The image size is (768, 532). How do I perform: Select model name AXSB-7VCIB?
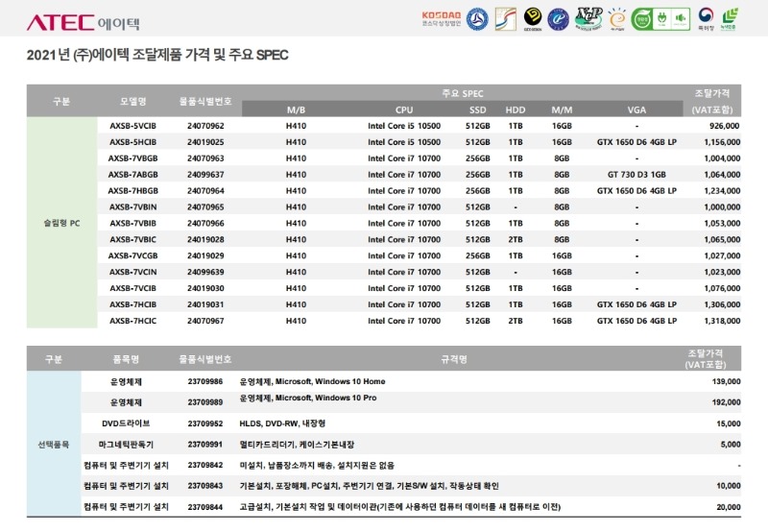click(132, 288)
